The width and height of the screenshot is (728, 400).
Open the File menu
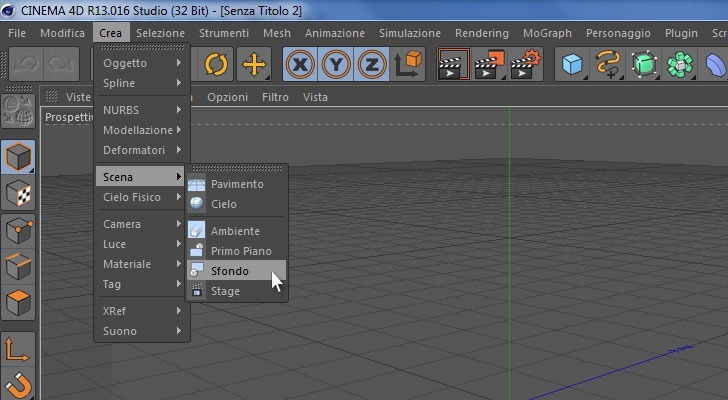17,33
